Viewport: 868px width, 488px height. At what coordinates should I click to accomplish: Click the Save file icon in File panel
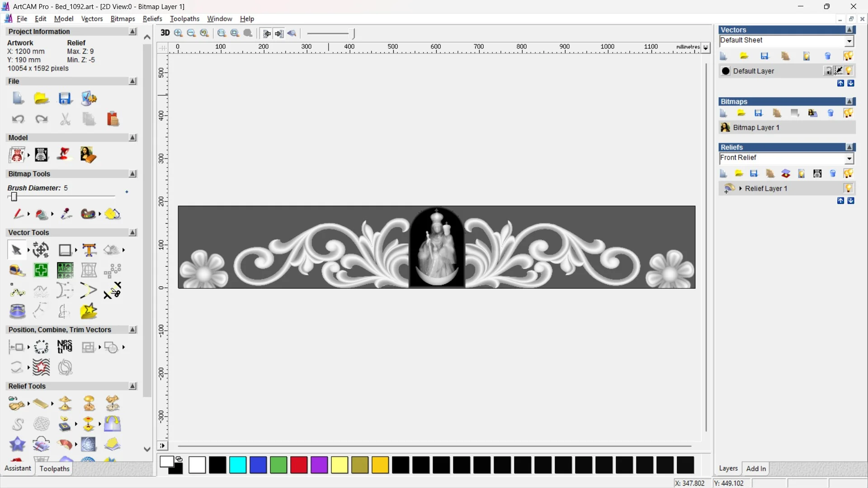pyautogui.click(x=65, y=99)
